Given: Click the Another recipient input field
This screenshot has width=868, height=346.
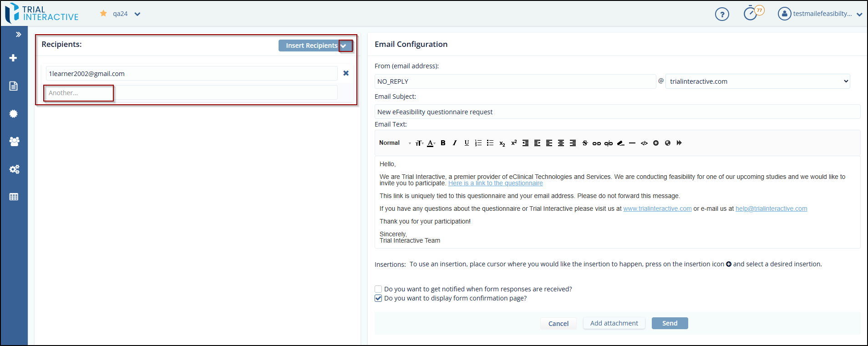Looking at the screenshot, I should click(x=191, y=93).
